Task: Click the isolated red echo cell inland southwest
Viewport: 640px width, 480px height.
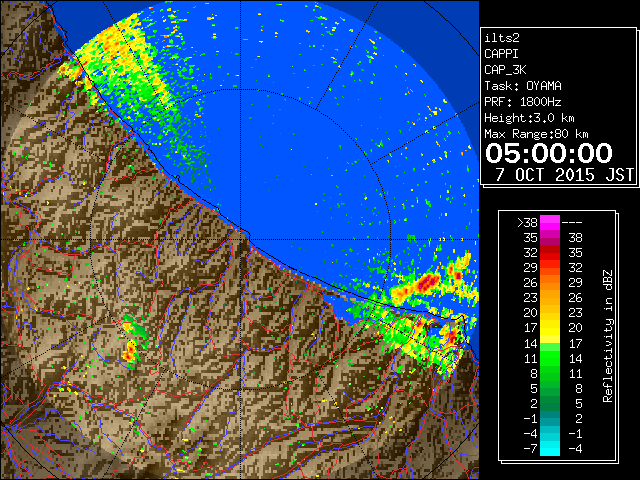Action: pyautogui.click(x=130, y=352)
